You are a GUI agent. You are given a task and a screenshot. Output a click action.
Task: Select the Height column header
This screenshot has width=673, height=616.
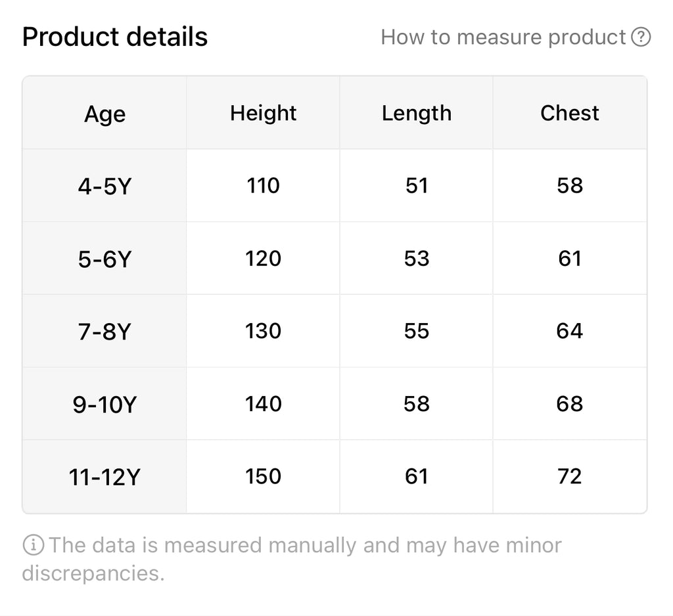(263, 113)
